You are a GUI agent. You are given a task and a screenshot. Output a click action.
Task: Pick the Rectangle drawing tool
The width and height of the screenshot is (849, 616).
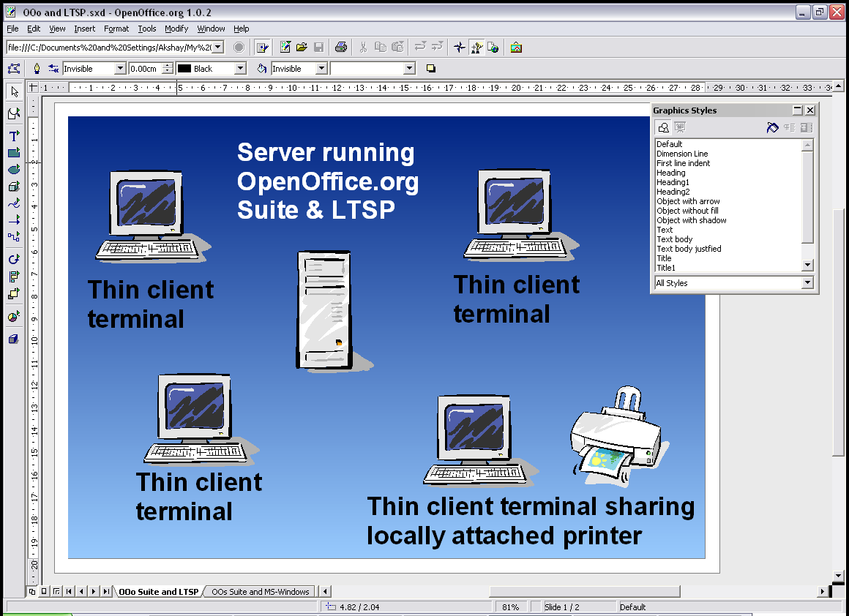pyautogui.click(x=13, y=153)
